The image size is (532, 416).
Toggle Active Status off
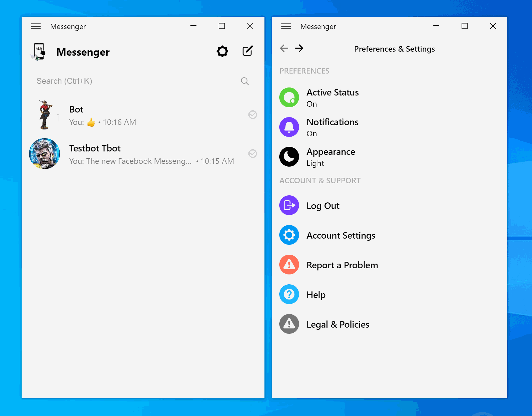point(332,97)
